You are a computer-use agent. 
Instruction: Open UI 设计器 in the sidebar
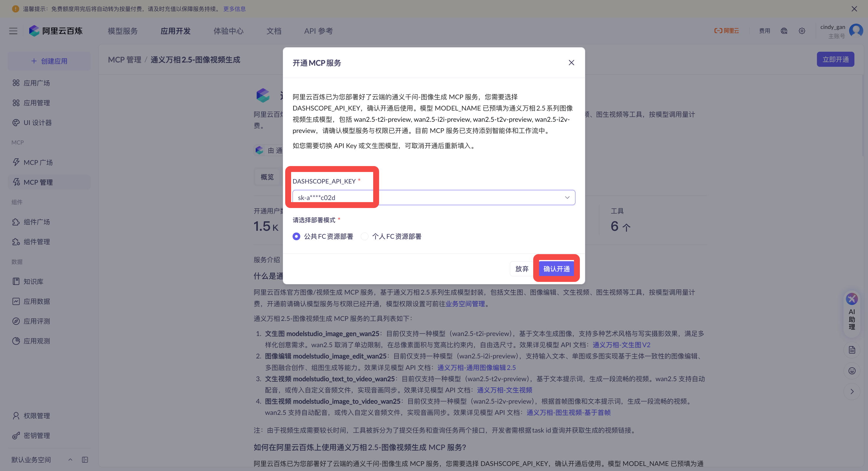[x=49, y=123]
